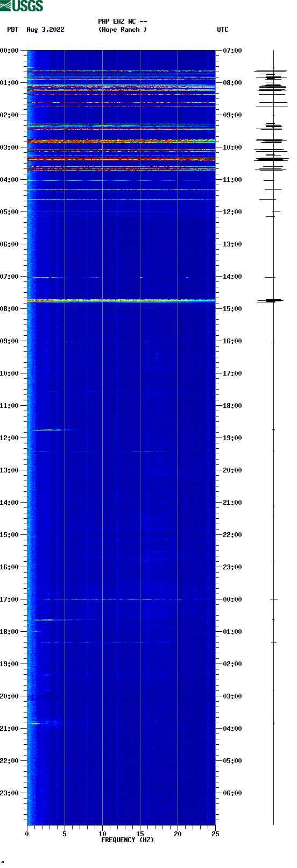Click the 'PDT' timezone label

13,30
